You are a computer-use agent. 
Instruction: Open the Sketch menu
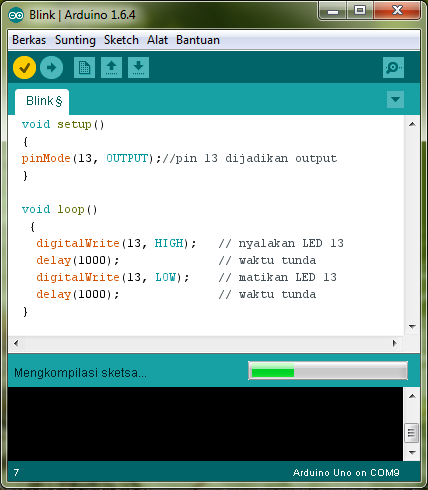[121, 40]
